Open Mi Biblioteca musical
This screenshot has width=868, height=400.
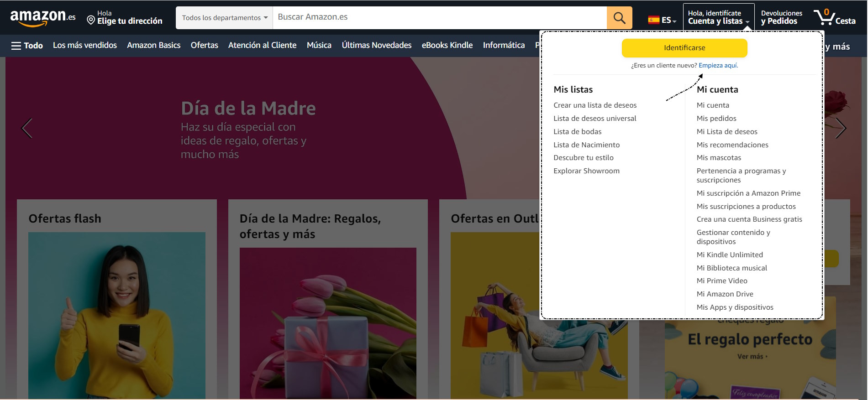[731, 268]
